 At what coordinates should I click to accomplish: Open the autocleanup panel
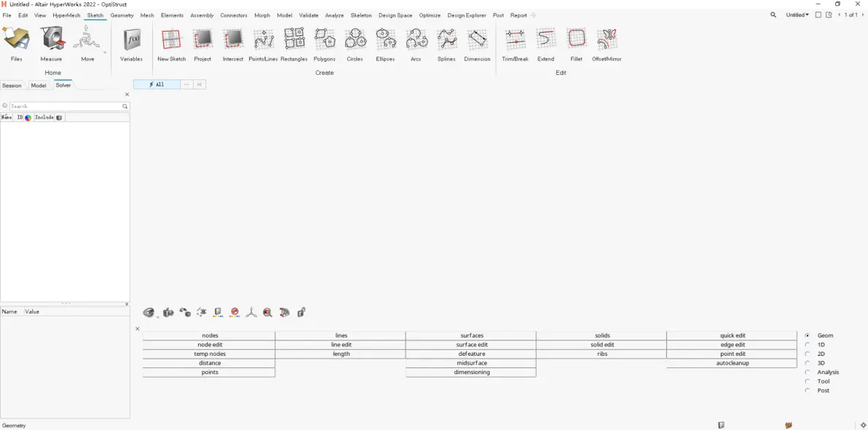click(733, 363)
